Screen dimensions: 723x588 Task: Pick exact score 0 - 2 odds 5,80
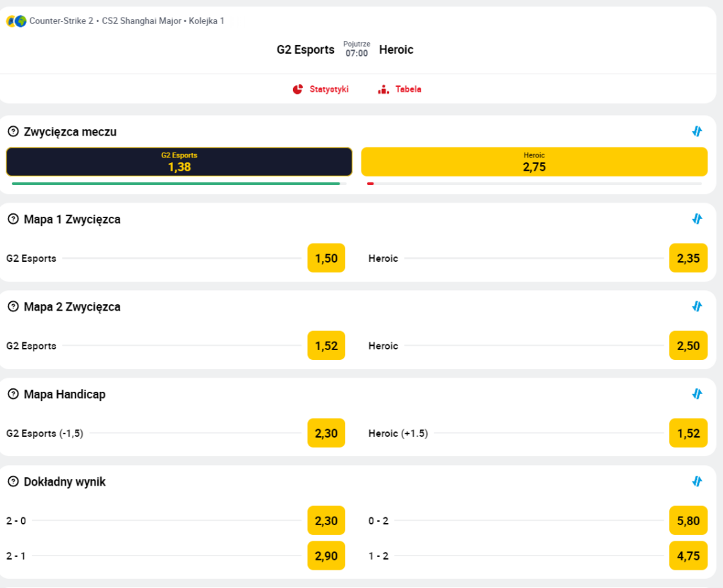pyautogui.click(x=688, y=521)
